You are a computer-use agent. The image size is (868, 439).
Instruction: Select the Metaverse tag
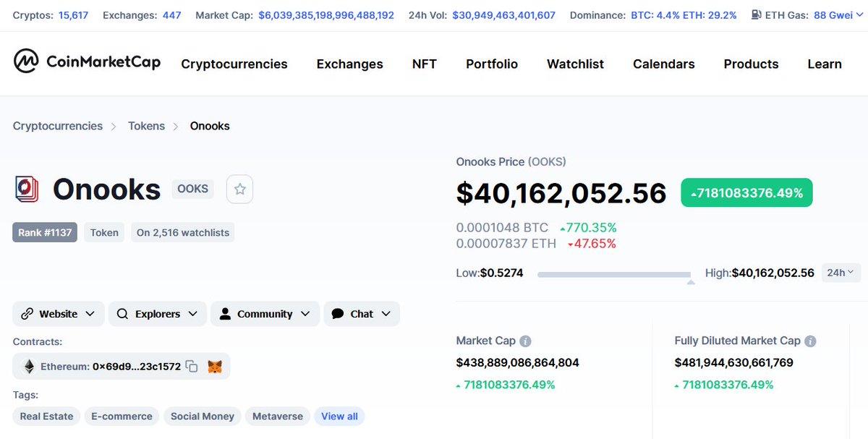pos(278,416)
